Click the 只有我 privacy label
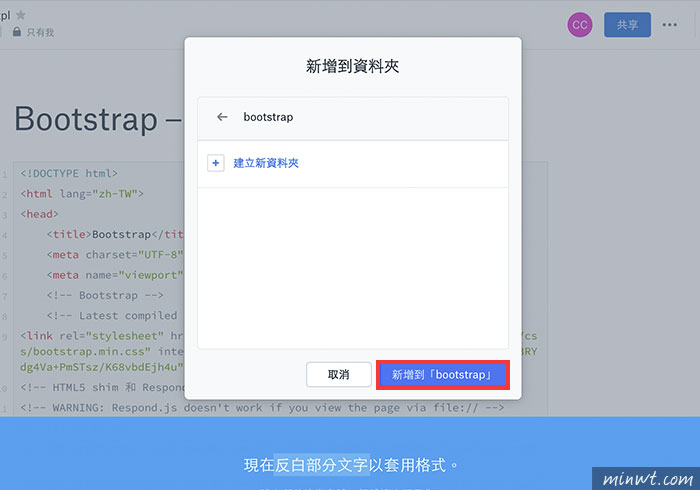This screenshot has height=490, width=700. [40, 32]
